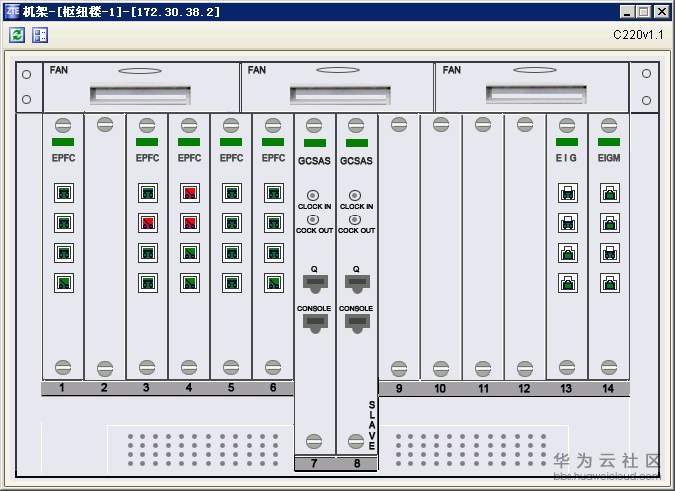Click slot number 7 label

coord(314,463)
